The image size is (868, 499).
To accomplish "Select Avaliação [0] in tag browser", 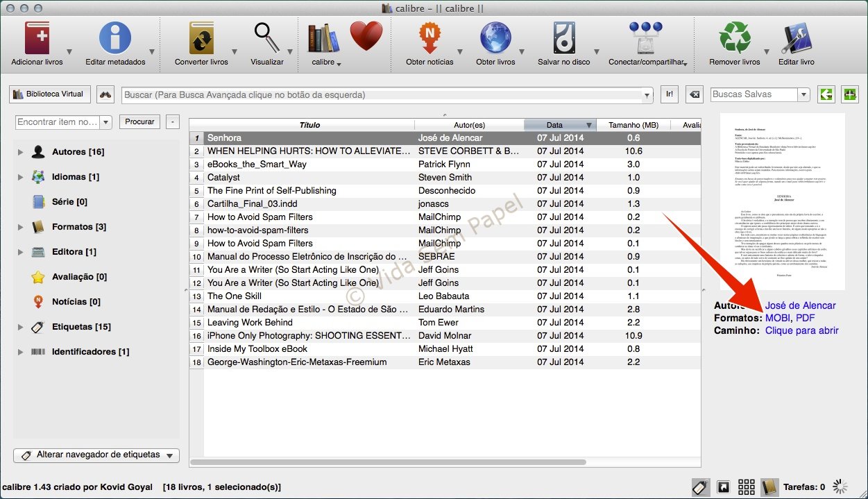I will coord(79,277).
